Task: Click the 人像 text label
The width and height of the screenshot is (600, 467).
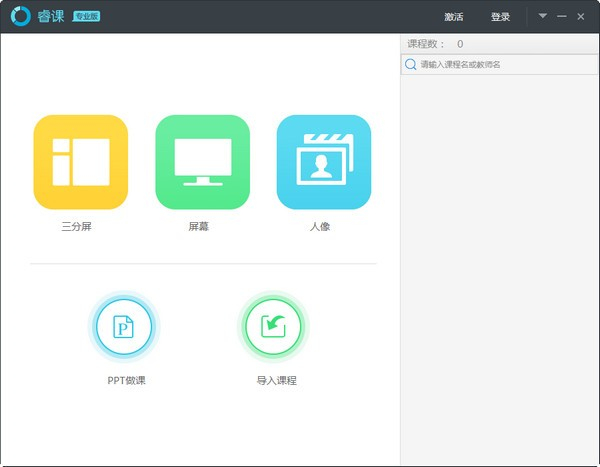Action: pyautogui.click(x=320, y=227)
